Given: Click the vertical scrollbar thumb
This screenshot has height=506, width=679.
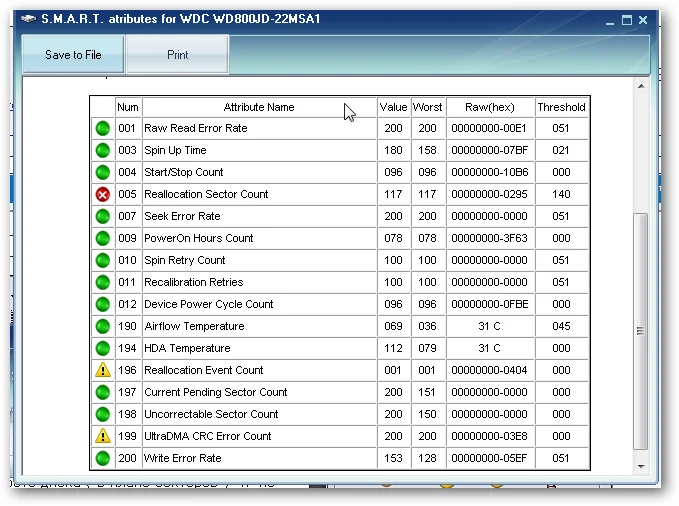Looking at the screenshot, I should click(x=641, y=331).
